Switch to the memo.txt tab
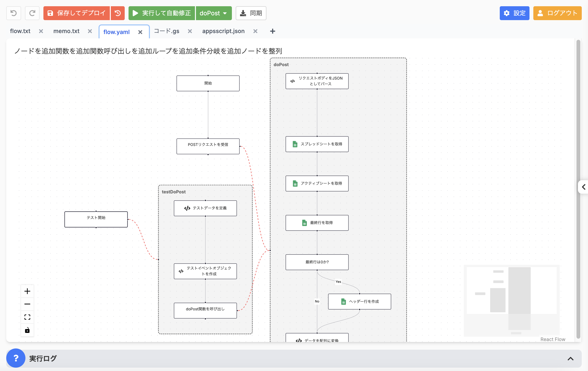The height and width of the screenshot is (371, 588). tap(66, 31)
